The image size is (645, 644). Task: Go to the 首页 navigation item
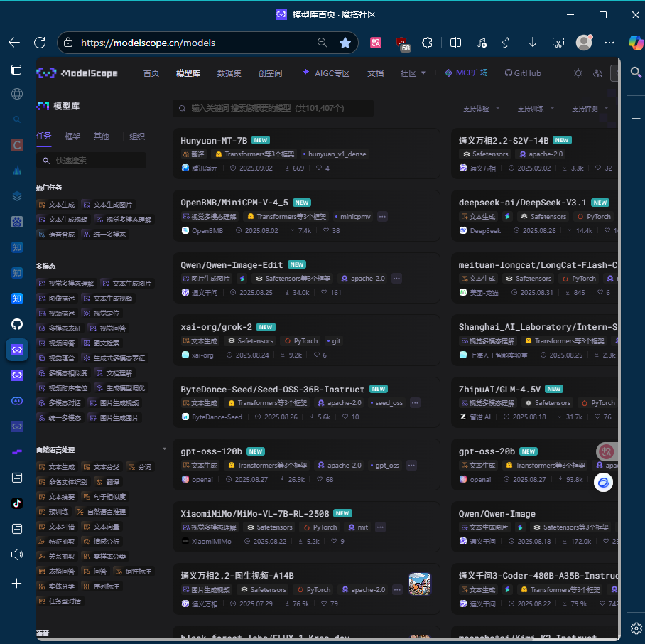pos(151,73)
